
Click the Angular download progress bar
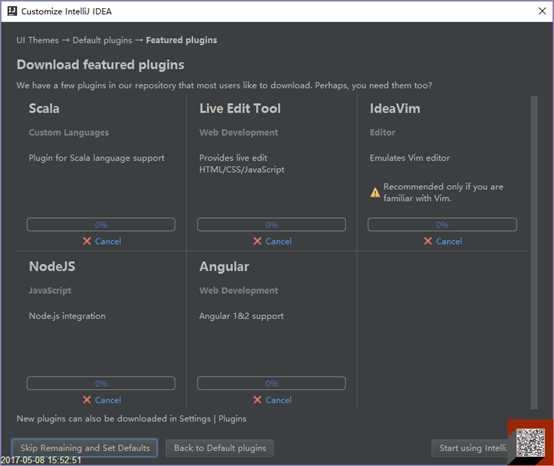(x=271, y=383)
